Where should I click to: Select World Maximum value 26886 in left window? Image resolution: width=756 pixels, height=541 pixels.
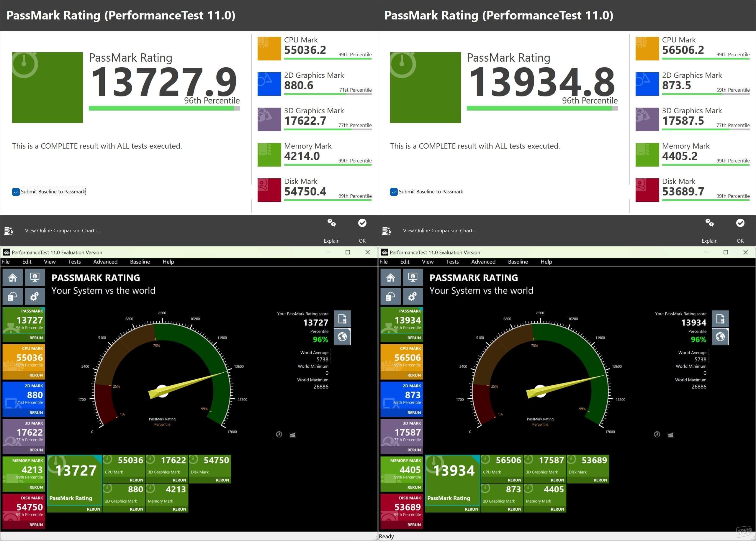[x=321, y=387]
